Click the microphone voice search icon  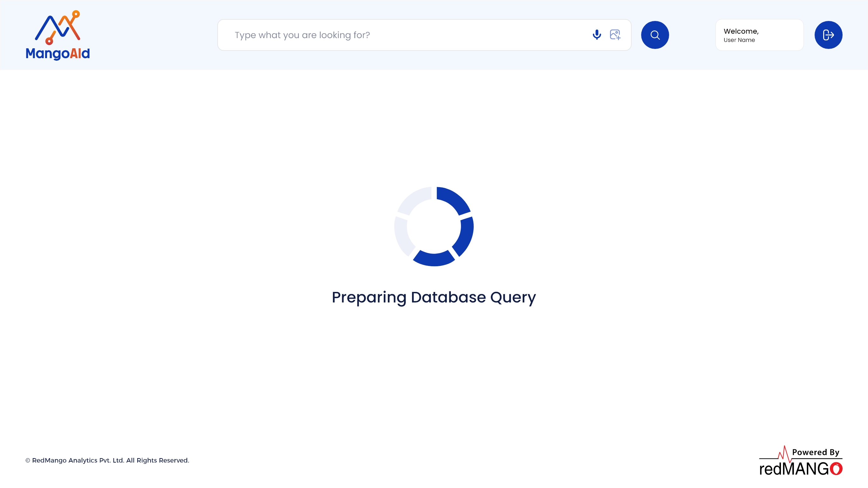597,35
